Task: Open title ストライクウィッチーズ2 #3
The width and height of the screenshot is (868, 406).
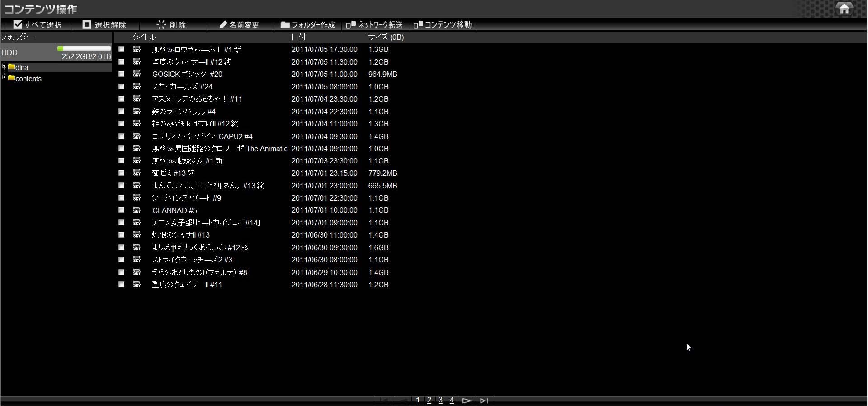Action: (192, 259)
